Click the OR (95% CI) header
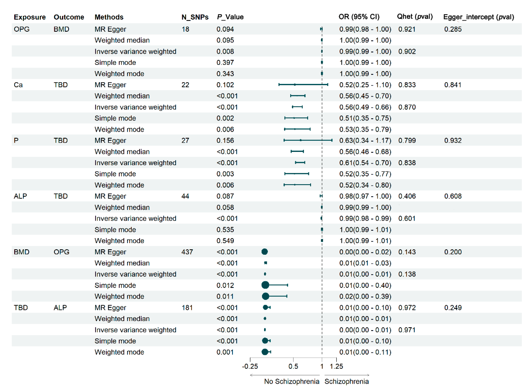 359,17
